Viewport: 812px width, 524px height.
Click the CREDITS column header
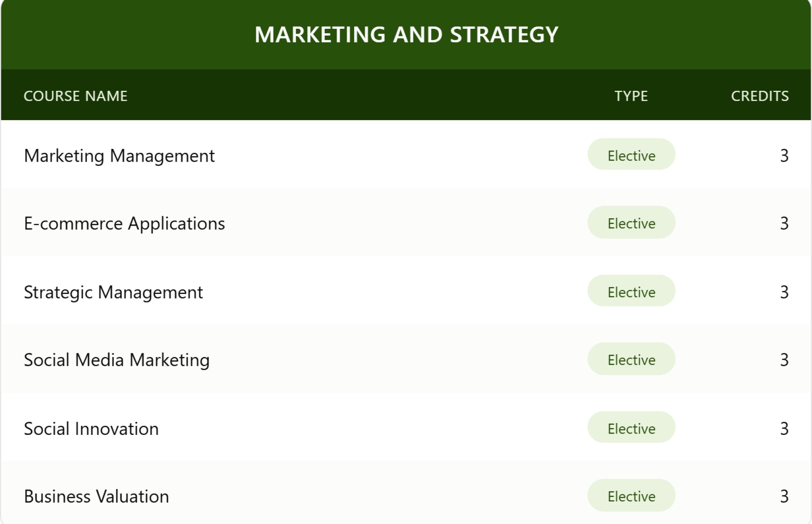coord(760,96)
